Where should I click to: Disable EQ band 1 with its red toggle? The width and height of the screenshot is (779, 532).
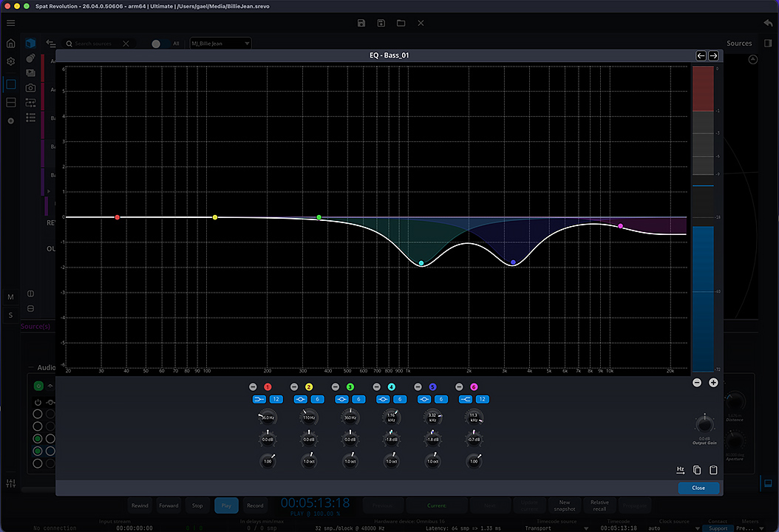pyautogui.click(x=268, y=387)
